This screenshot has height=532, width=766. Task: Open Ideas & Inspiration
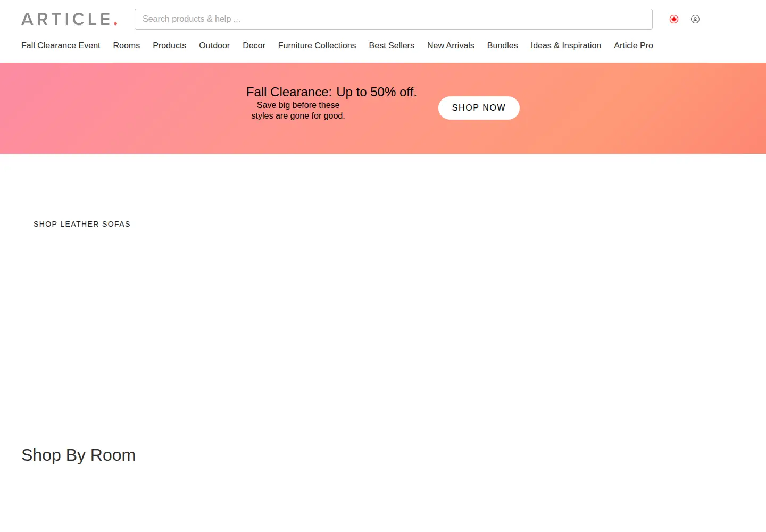tap(566, 46)
